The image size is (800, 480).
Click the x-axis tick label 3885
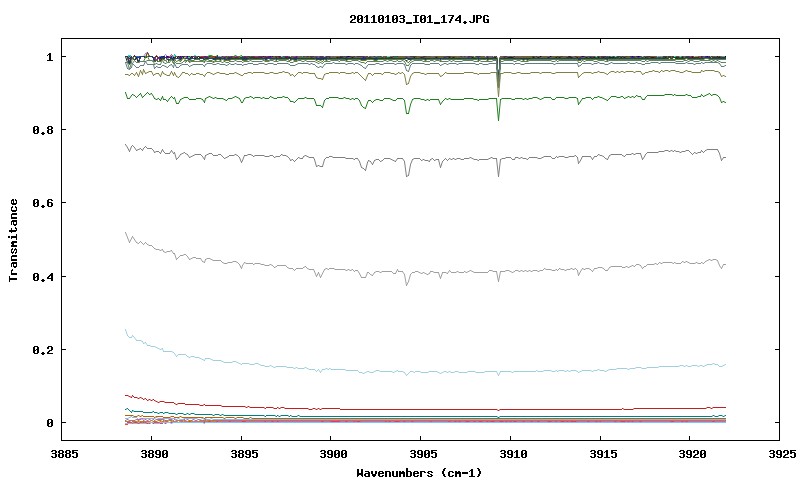[64, 454]
